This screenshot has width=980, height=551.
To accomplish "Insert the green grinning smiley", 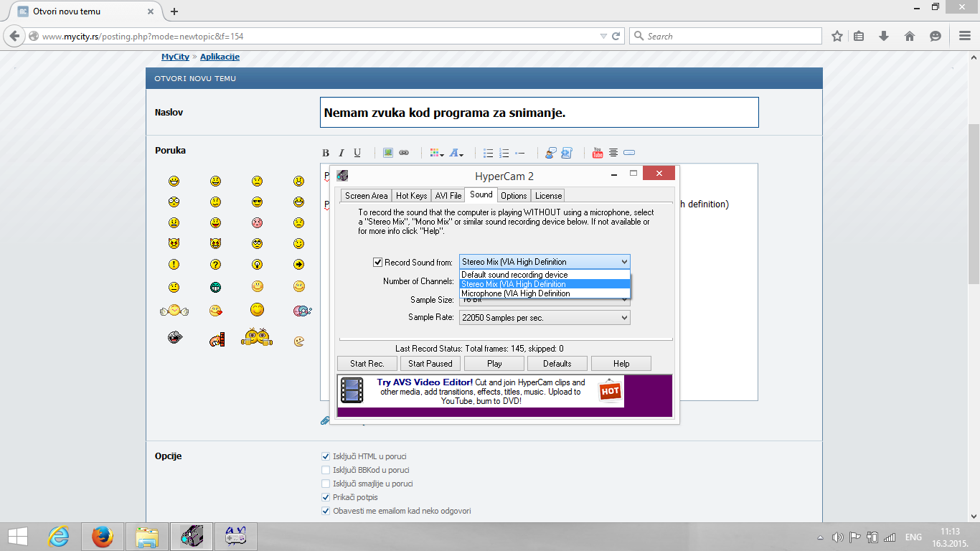I will (x=216, y=287).
